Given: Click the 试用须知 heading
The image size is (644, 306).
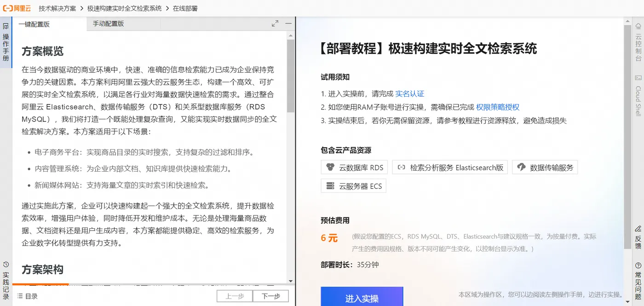Looking at the screenshot, I should click(335, 77).
